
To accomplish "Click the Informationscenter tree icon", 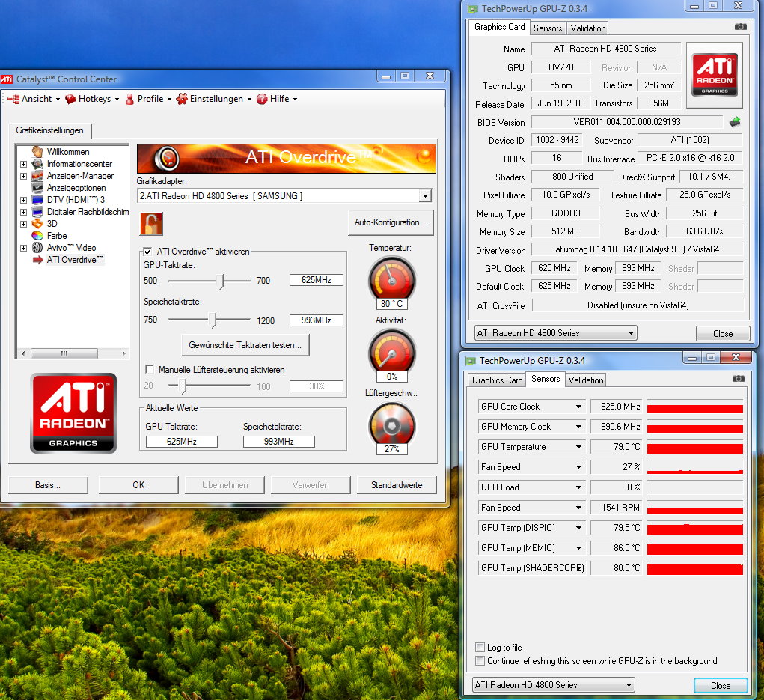I will point(37,164).
